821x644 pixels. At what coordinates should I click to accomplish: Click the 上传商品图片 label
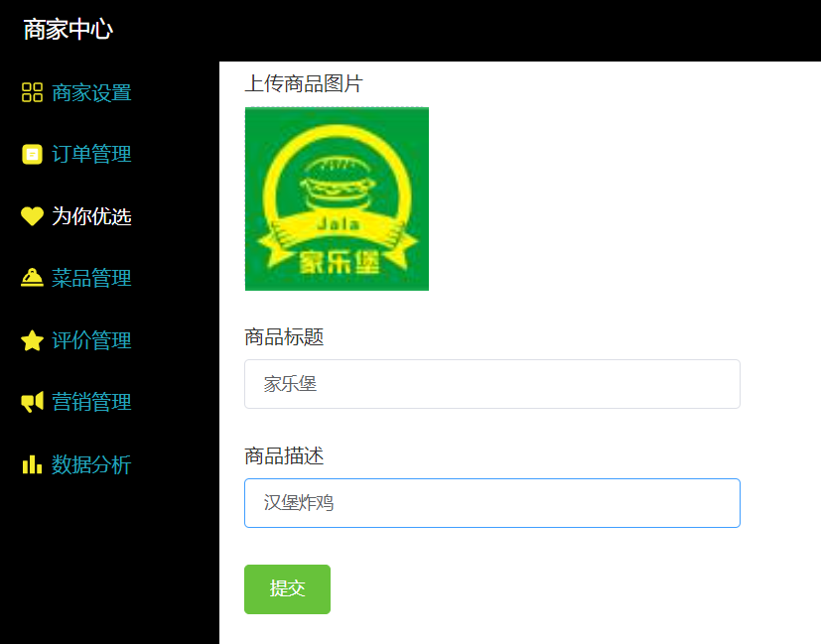click(x=304, y=83)
